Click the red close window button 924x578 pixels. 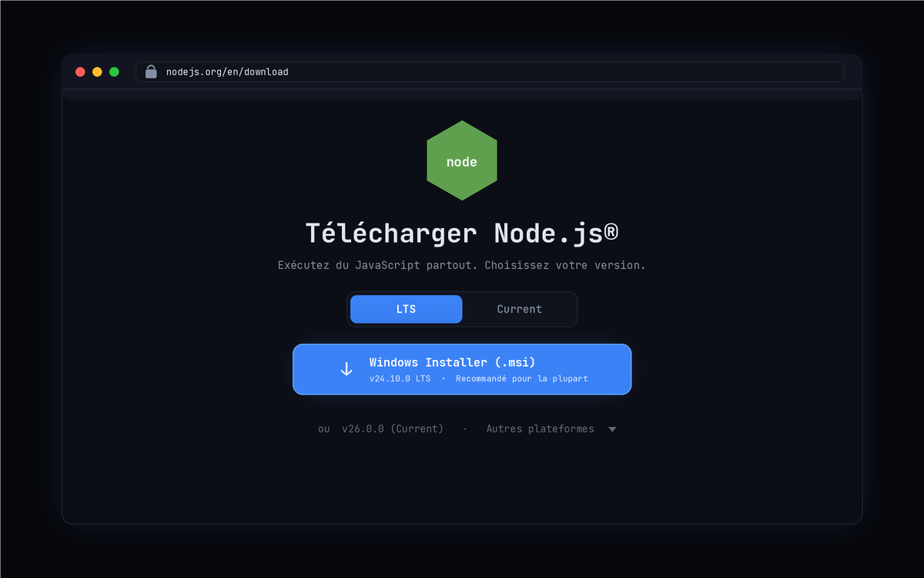pos(80,72)
